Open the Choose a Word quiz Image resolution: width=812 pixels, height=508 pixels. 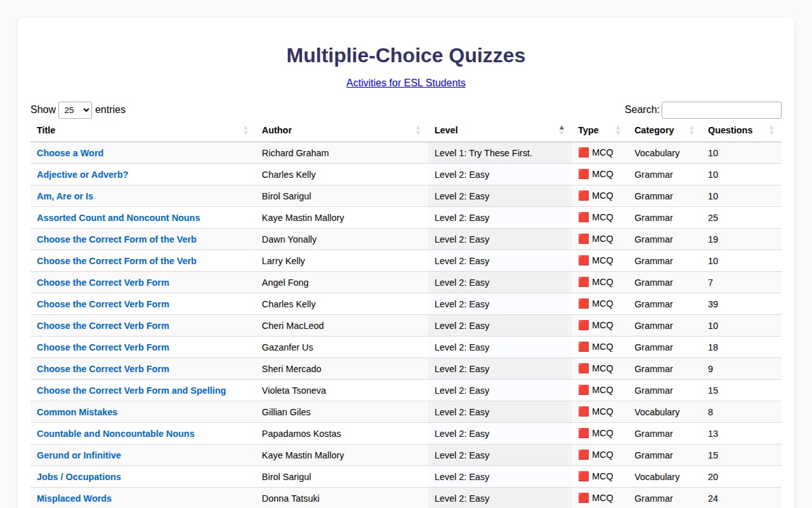tap(70, 153)
